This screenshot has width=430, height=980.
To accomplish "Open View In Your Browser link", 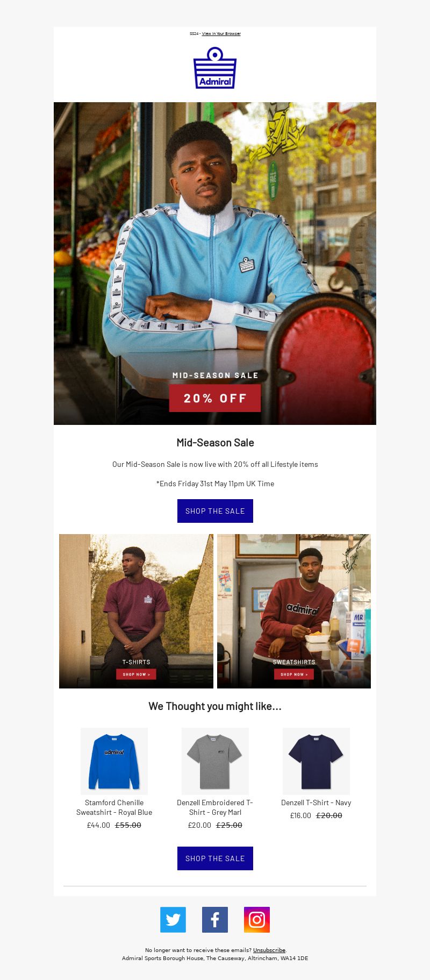I will click(221, 34).
